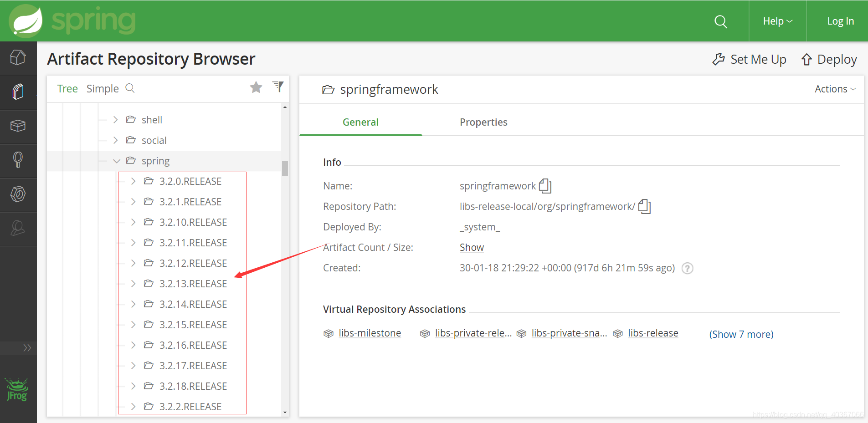Open the Builds lightbulb sidebar icon
Image resolution: width=868 pixels, height=423 pixels.
pos(18,160)
